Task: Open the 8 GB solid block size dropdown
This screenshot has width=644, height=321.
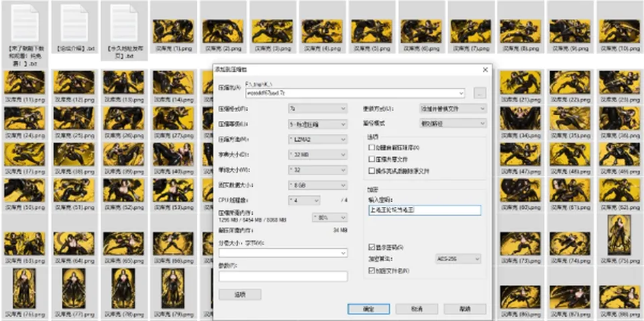Action: (318, 185)
